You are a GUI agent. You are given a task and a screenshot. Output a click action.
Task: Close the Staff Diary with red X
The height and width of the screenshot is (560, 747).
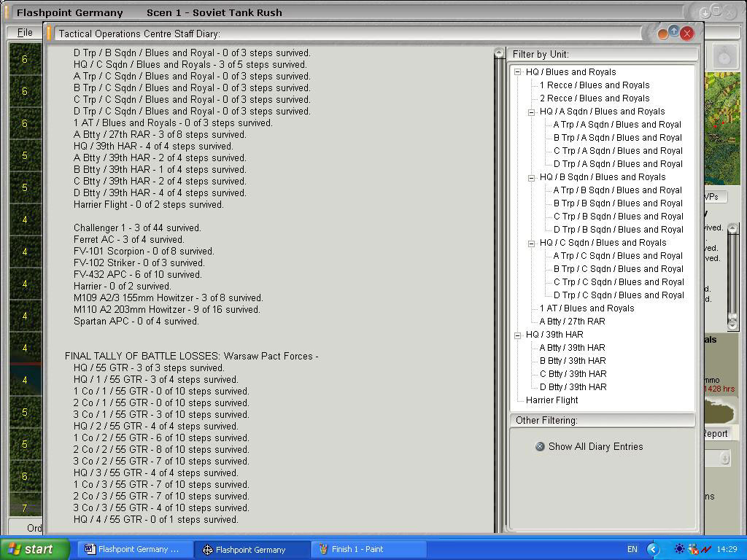[x=686, y=34]
